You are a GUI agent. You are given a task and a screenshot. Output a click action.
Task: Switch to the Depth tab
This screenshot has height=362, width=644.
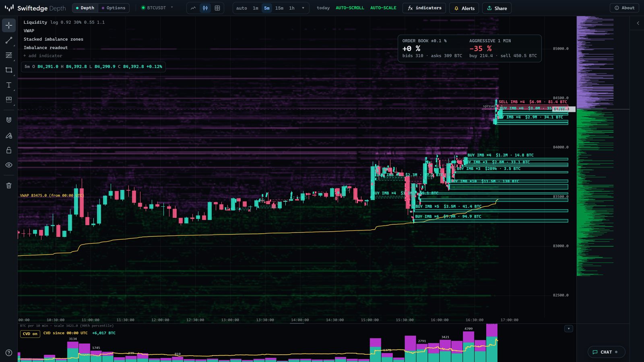click(x=85, y=8)
